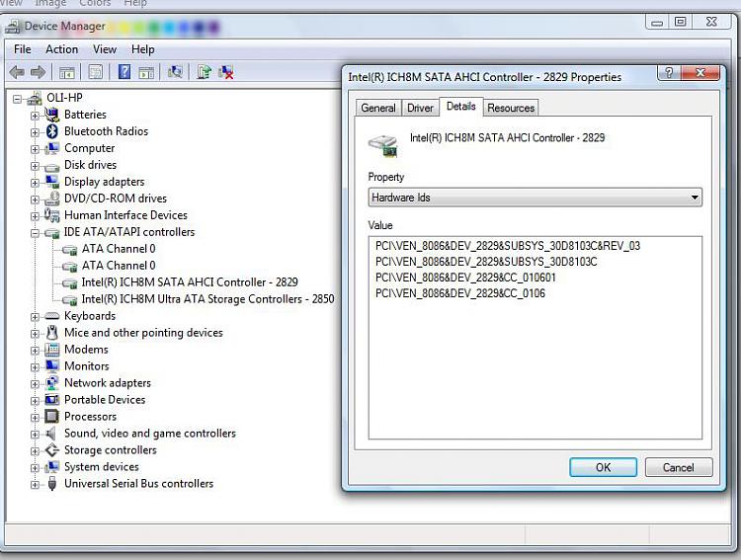Click the OLI-HP computer root icon
The height and width of the screenshot is (560, 741).
[34, 98]
